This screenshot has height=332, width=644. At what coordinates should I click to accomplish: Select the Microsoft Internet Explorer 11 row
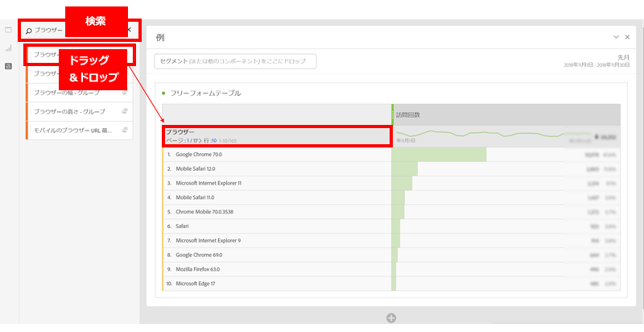pos(277,183)
